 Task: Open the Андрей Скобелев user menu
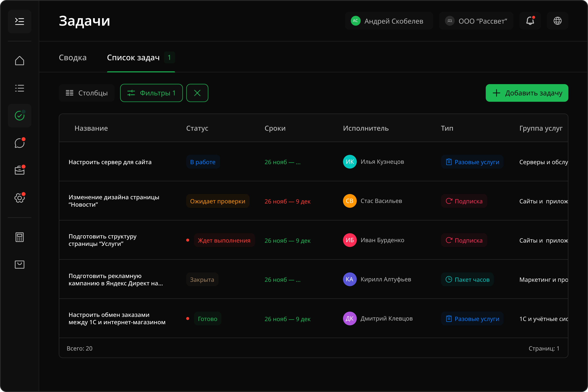coord(389,21)
